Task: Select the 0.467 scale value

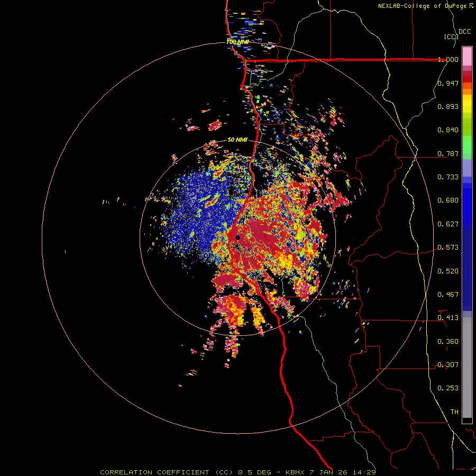Action: point(448,295)
